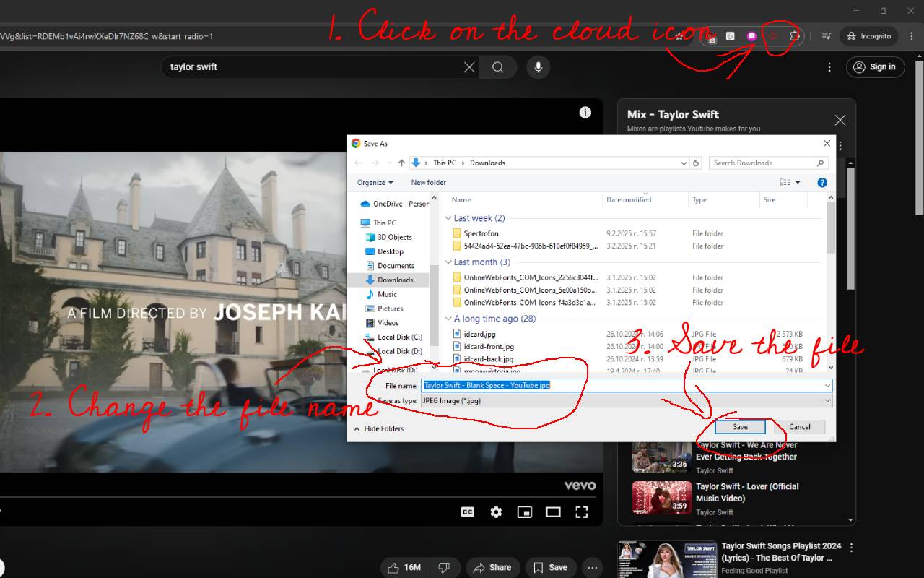Open the YouTube playback settings gear
Screen dimensions: 924x578
pos(496,512)
